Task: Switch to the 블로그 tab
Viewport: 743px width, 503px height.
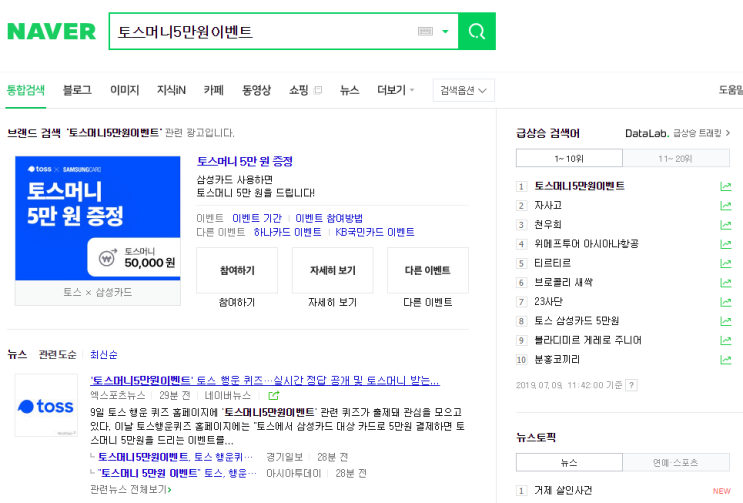Action: click(x=77, y=90)
